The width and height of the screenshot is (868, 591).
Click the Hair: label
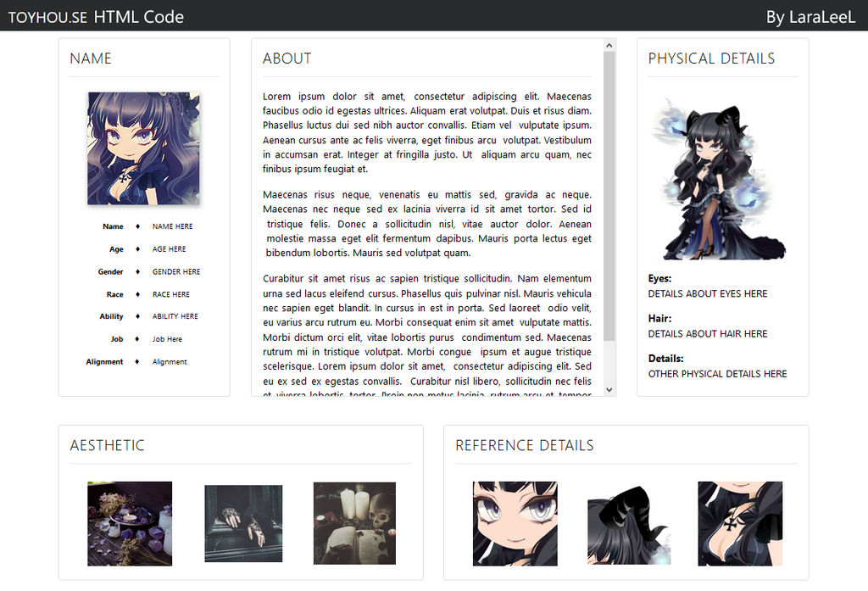click(x=659, y=319)
